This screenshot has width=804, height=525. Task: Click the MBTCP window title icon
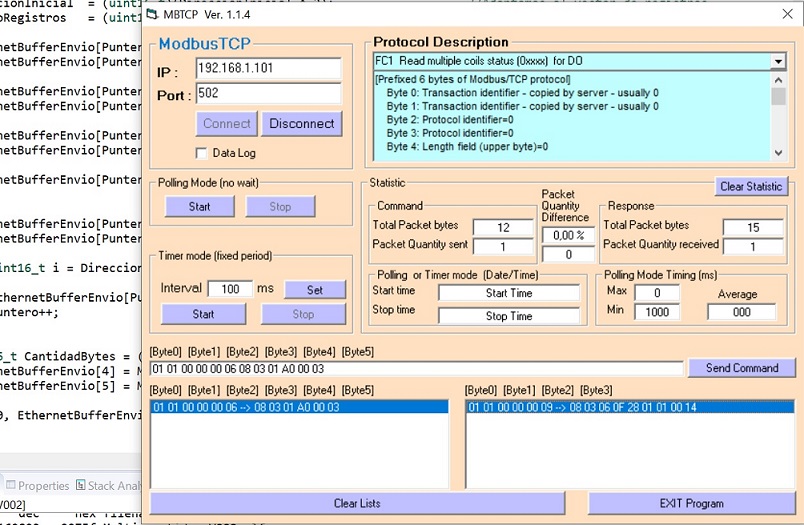pos(152,14)
